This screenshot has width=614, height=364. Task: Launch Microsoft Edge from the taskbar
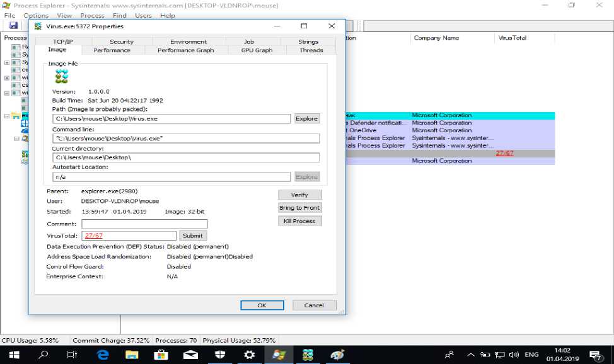tap(103, 355)
